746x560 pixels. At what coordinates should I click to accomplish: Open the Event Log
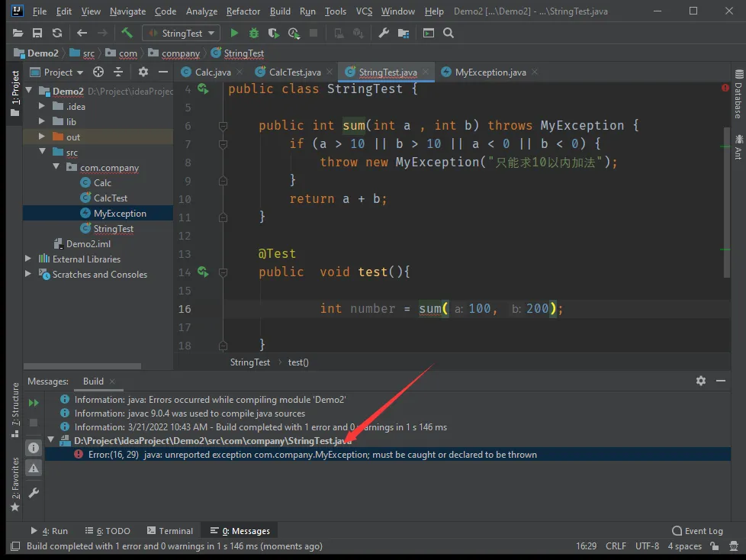[x=697, y=530]
